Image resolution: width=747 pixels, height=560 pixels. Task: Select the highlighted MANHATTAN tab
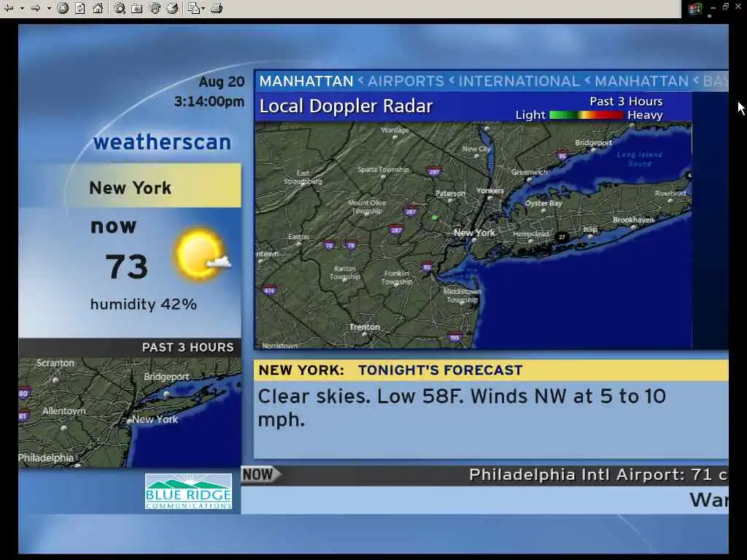click(x=306, y=82)
